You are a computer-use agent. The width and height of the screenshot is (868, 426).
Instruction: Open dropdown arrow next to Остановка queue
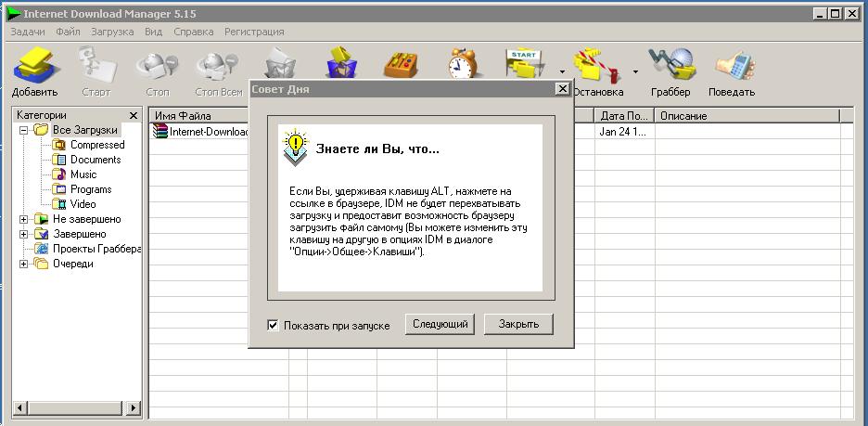click(635, 71)
